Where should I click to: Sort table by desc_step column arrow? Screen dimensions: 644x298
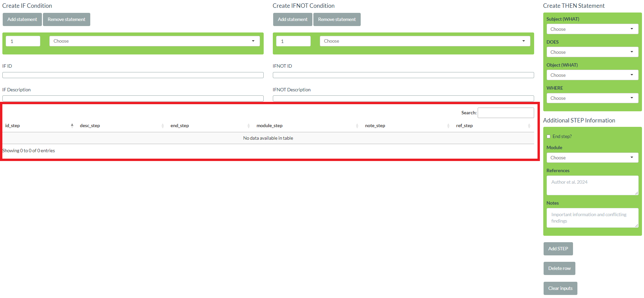[x=163, y=126]
